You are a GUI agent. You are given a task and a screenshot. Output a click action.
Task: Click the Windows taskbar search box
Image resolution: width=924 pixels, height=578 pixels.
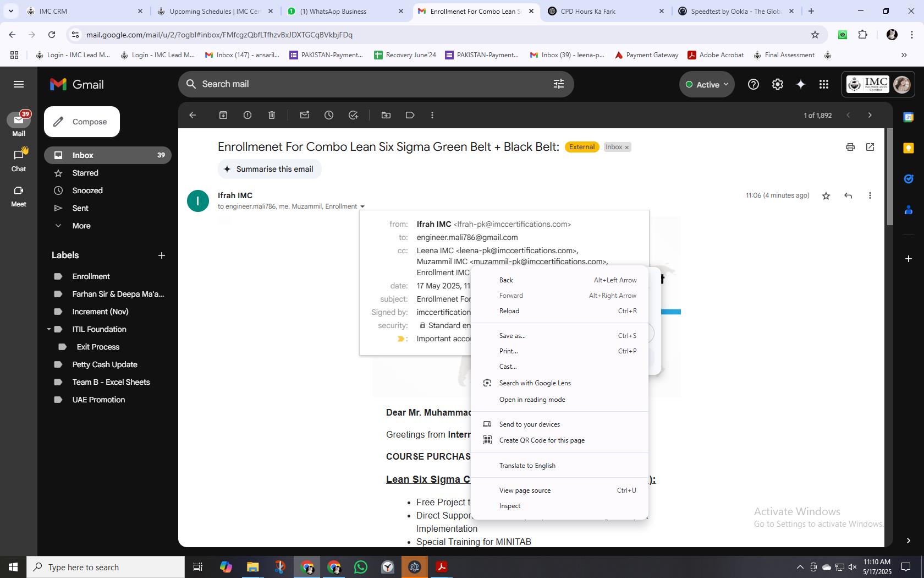[106, 567]
